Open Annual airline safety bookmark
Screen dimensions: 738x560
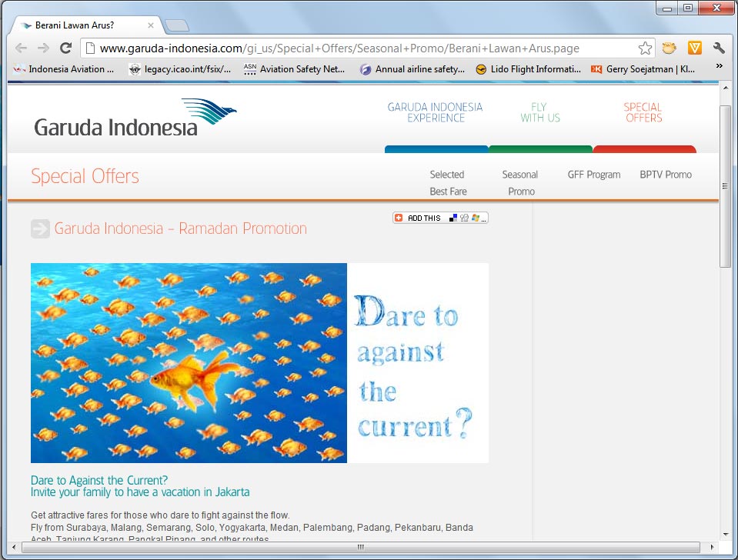pyautogui.click(x=412, y=69)
